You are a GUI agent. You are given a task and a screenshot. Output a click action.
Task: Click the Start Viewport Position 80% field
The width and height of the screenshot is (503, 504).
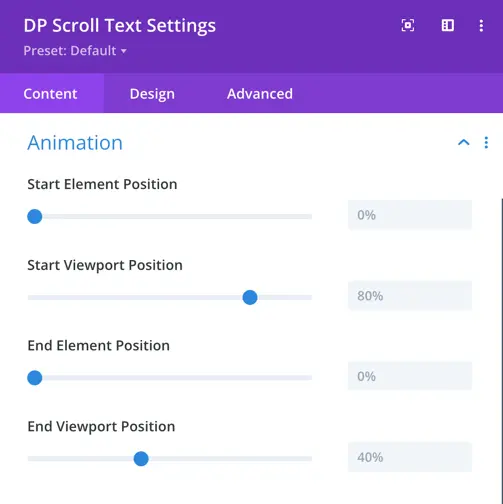click(410, 296)
